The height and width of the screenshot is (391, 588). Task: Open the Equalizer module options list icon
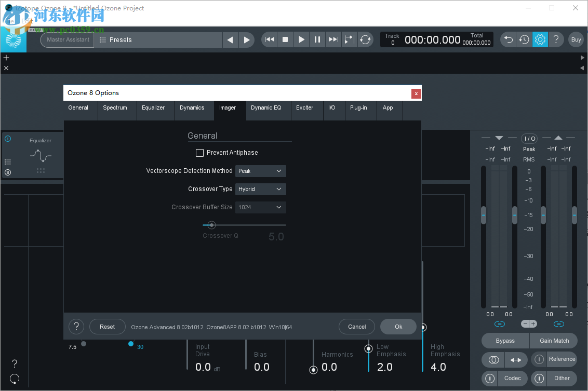tap(8, 161)
